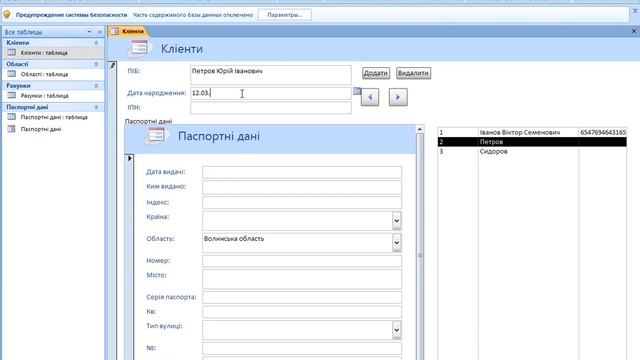Click the table icon beside Рахунки : таблица

(x=11, y=95)
